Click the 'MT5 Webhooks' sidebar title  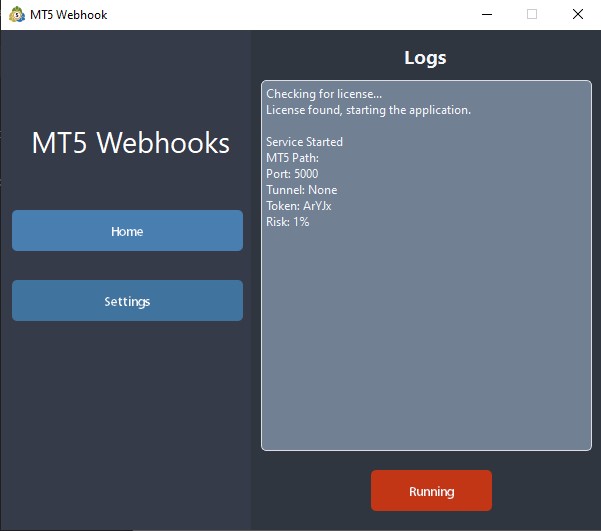point(130,143)
